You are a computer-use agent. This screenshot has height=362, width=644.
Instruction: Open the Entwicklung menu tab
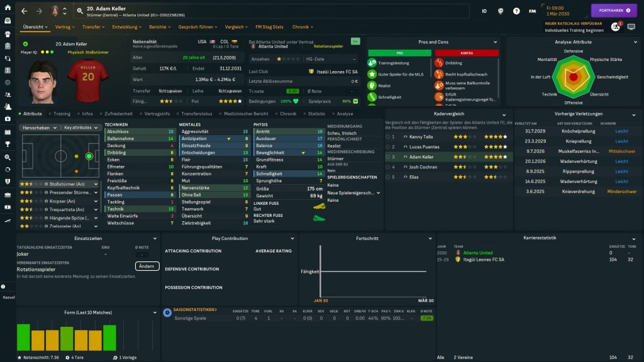click(x=127, y=27)
